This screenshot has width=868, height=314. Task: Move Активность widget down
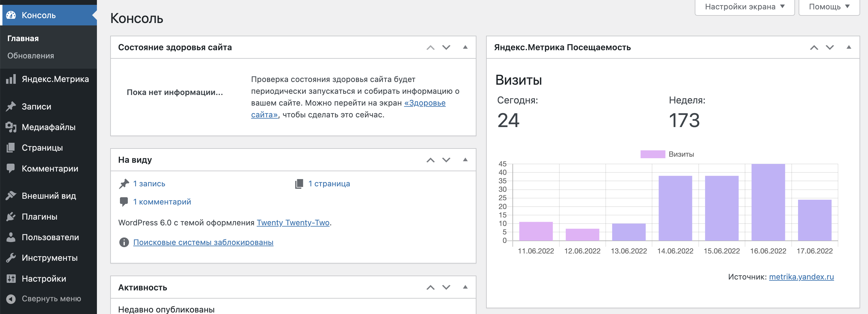pyautogui.click(x=446, y=287)
